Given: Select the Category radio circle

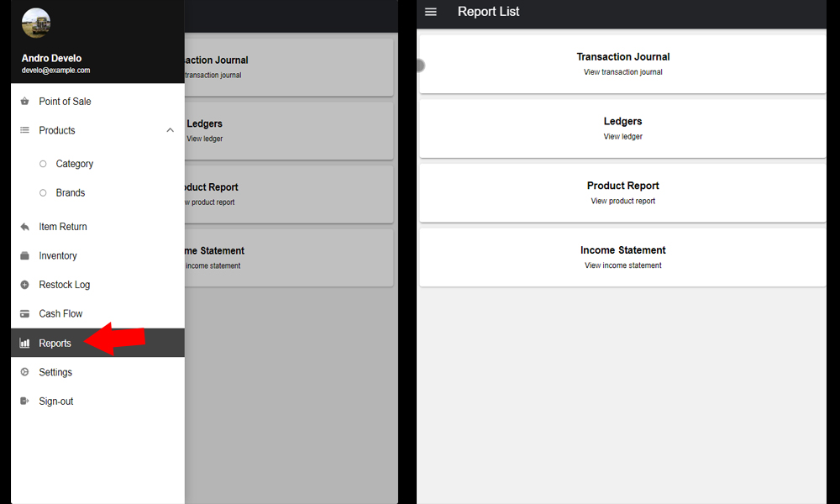Looking at the screenshot, I should (43, 164).
